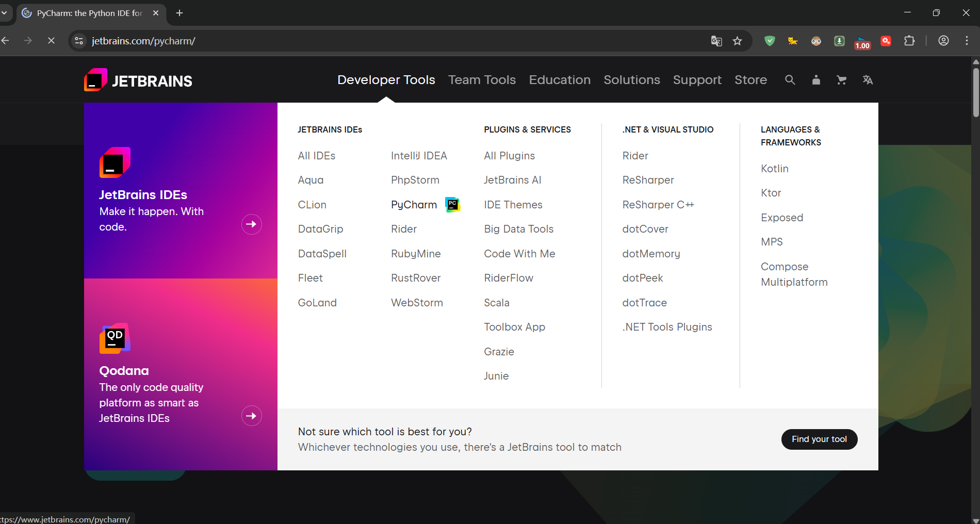Image resolution: width=980 pixels, height=524 pixels.
Task: Open the Big Data Tools link
Action: (518, 229)
